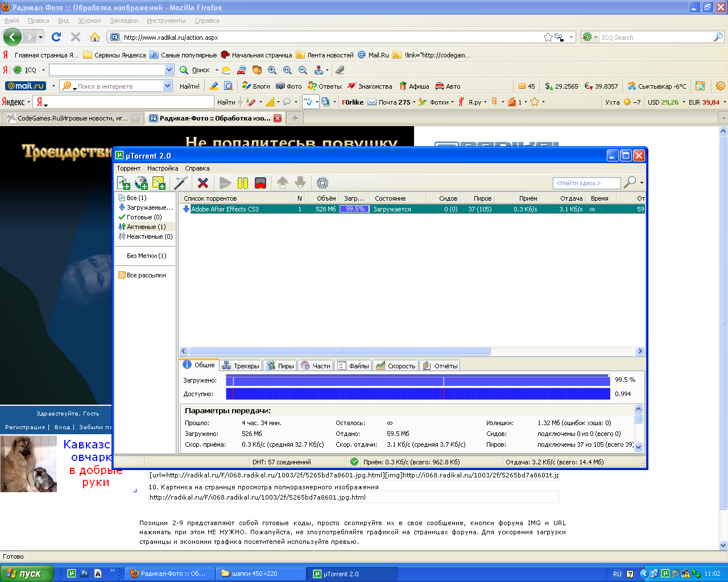Open the Инструменты menu in Firefox
Viewport: 728px width, 582px height.
coord(166,20)
